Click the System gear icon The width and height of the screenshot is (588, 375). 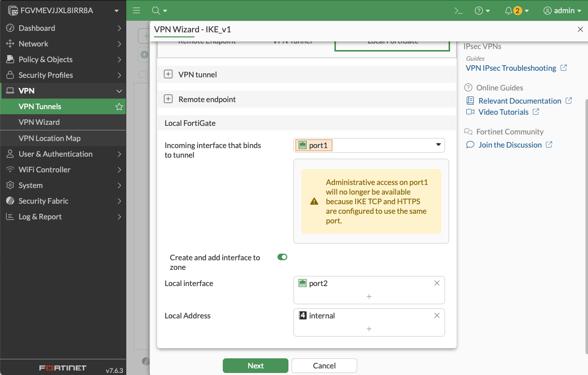pyautogui.click(x=10, y=185)
